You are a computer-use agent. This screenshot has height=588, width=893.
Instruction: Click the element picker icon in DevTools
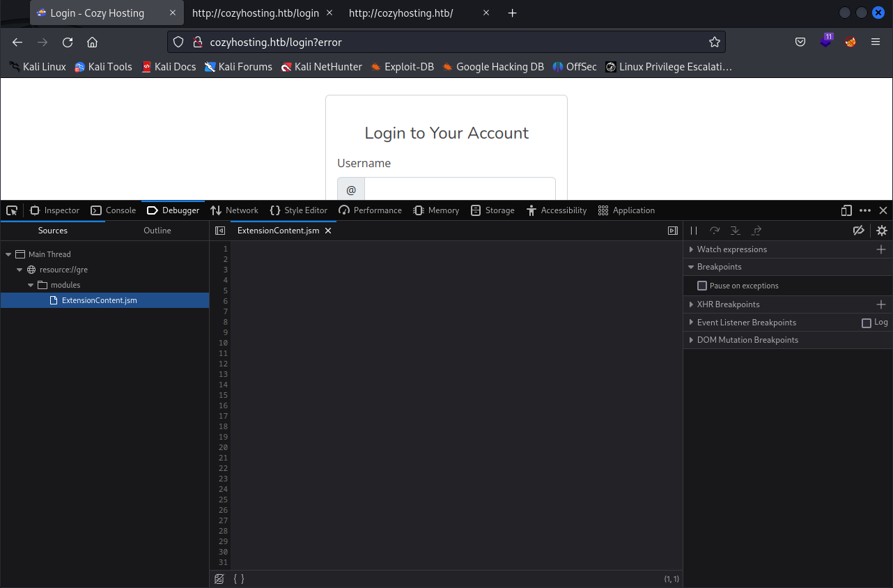pos(12,210)
